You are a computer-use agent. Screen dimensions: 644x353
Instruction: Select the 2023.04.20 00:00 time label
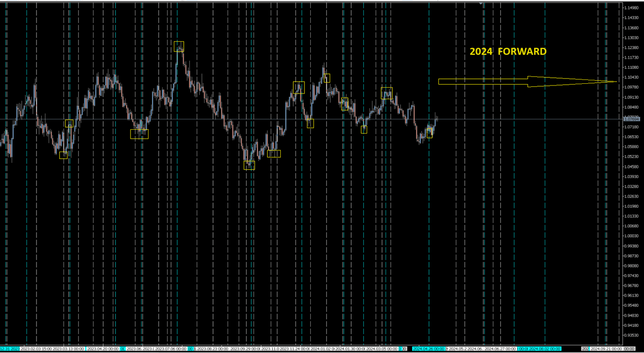pos(103,349)
